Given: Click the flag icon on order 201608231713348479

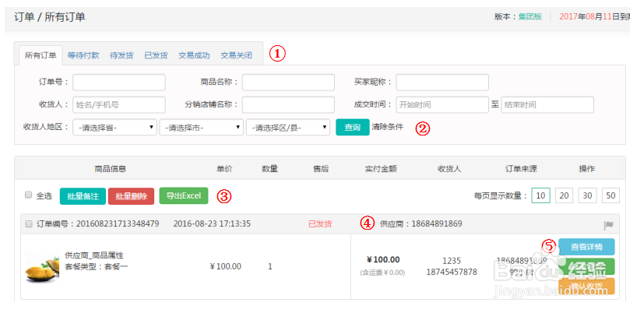Looking at the screenshot, I should coord(608,225).
